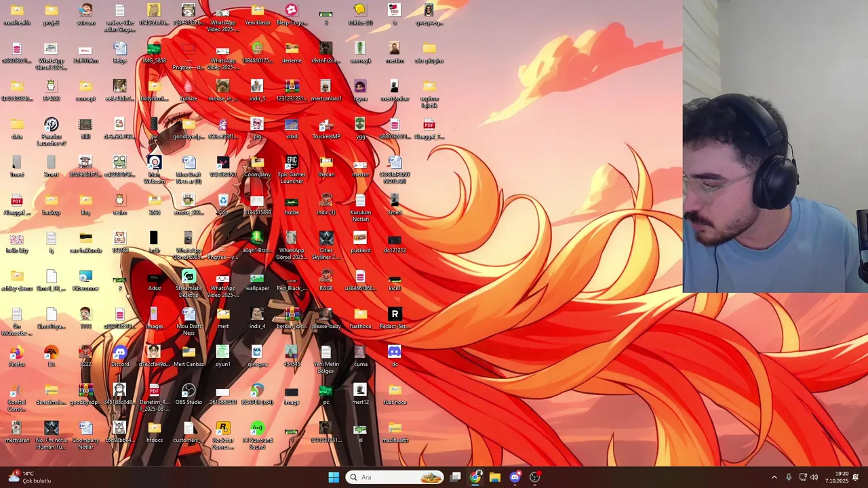This screenshot has width=868, height=488.
Task: Select the Rockstar Games launcher icon
Action: (x=222, y=435)
